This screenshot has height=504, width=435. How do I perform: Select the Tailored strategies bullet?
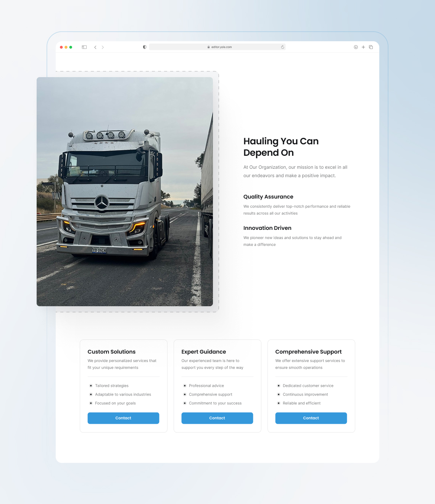pos(112,386)
